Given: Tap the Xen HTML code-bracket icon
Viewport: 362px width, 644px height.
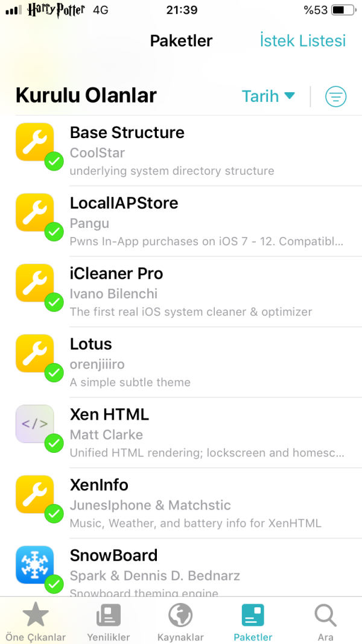Looking at the screenshot, I should pyautogui.click(x=34, y=424).
